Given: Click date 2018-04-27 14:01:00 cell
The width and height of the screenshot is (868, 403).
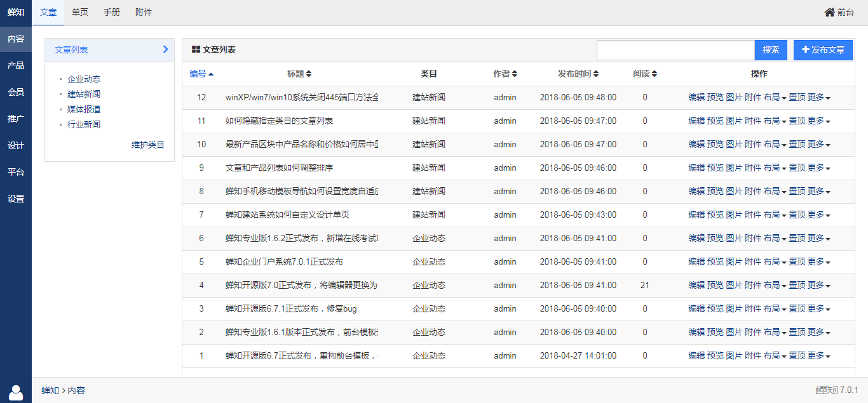Looking at the screenshot, I should (x=578, y=355).
